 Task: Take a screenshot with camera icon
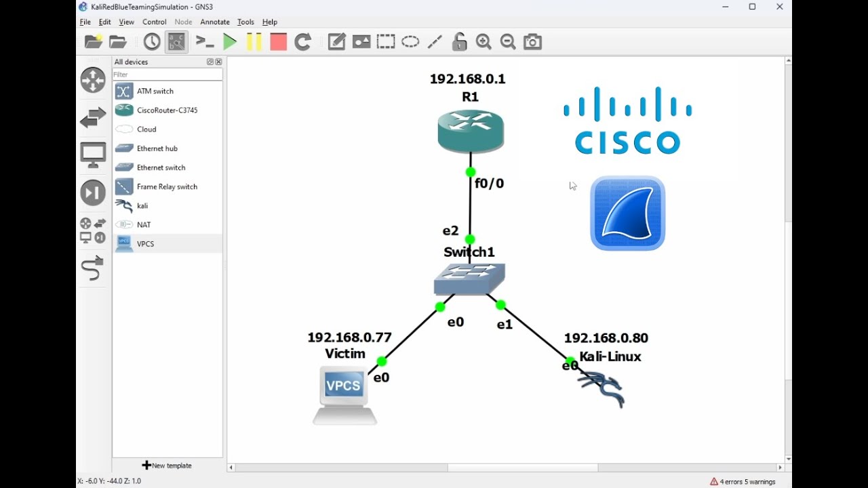coord(533,42)
